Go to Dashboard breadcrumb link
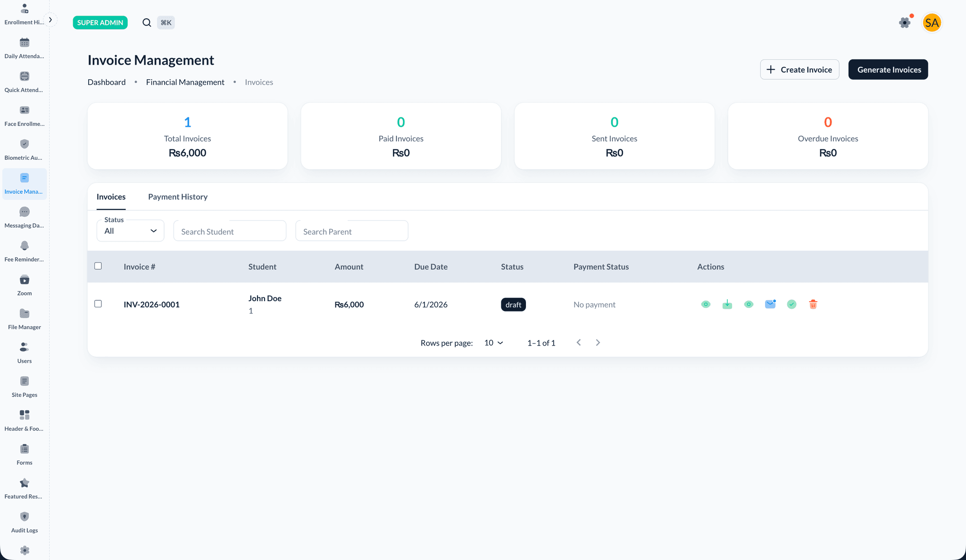 pos(107,82)
